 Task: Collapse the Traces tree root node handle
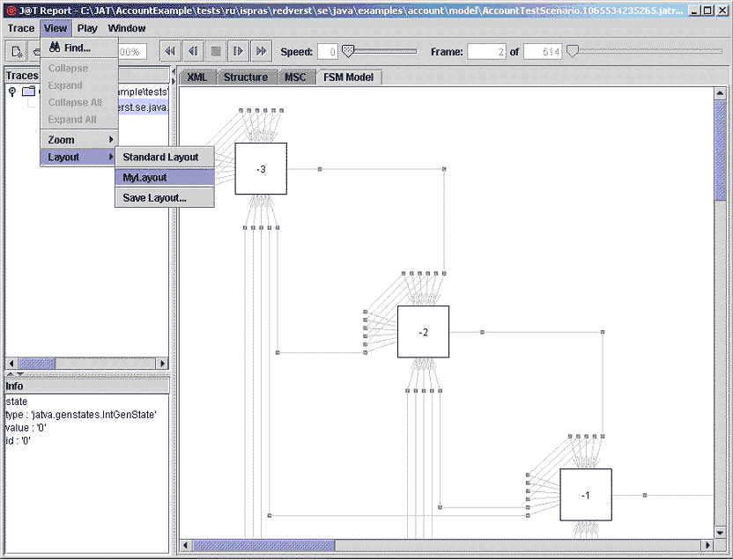point(12,92)
